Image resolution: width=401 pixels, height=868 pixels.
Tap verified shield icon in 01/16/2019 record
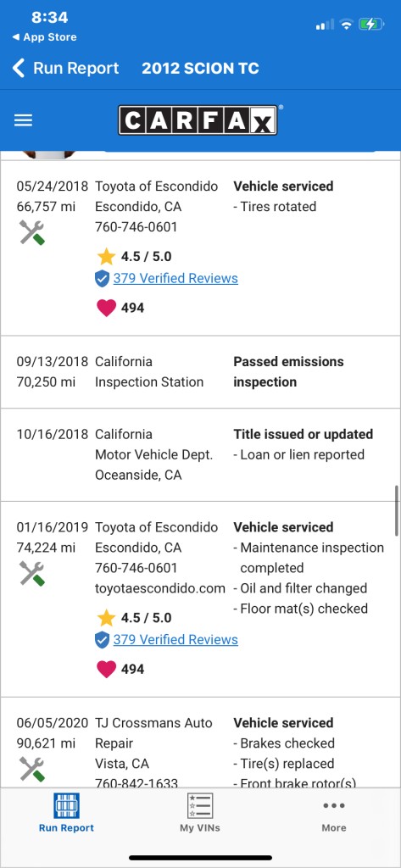coord(102,640)
